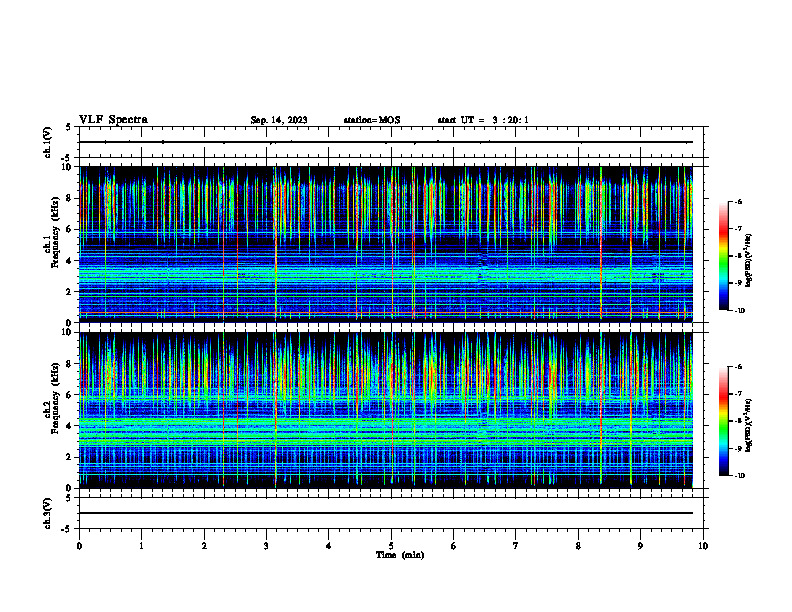Click the time axis tick label '3'

[x=266, y=546]
